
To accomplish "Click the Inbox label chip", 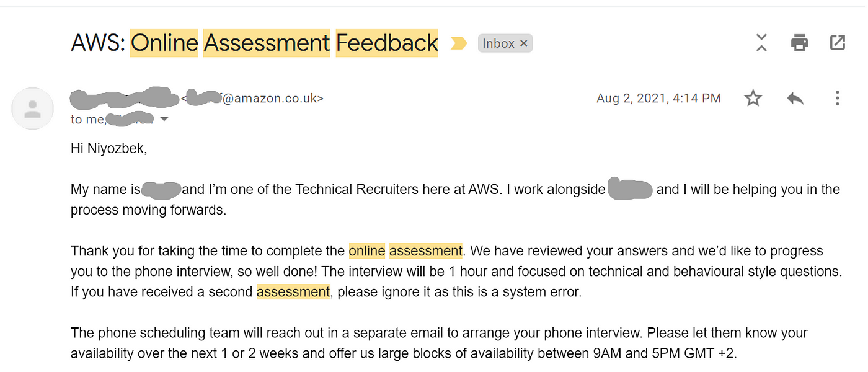I will click(505, 43).
